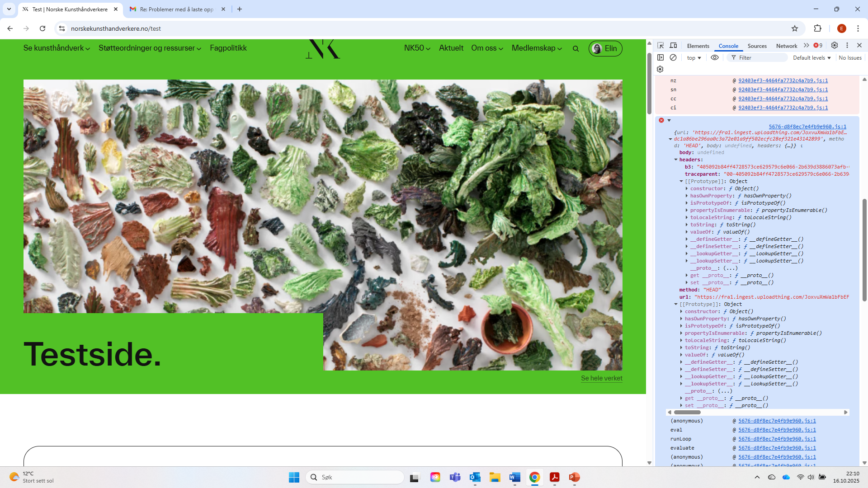The image size is (868, 488).
Task: Open DevTools settings gear in top bar
Action: click(x=835, y=46)
